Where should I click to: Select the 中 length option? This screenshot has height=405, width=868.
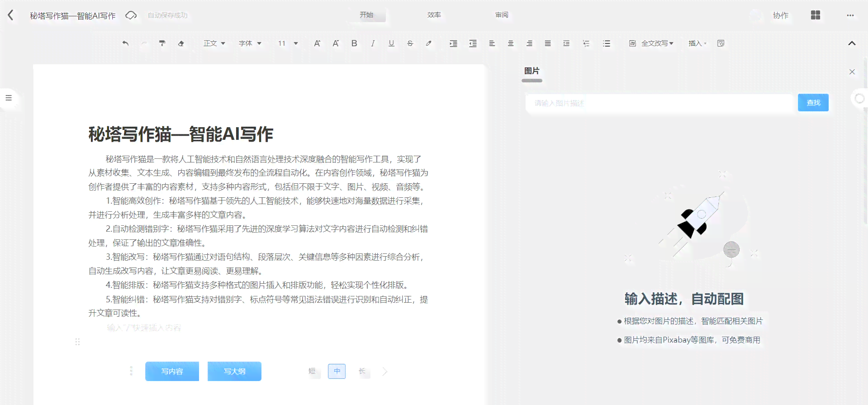coord(337,371)
